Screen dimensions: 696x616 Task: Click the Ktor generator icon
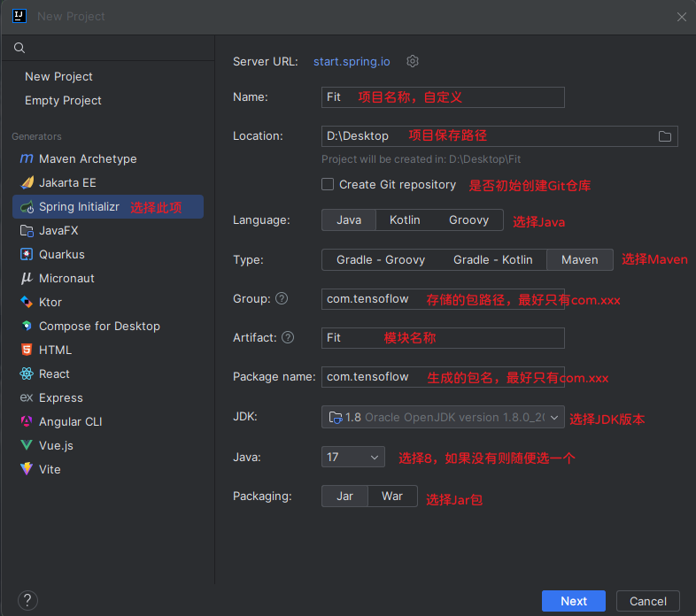[x=27, y=302]
